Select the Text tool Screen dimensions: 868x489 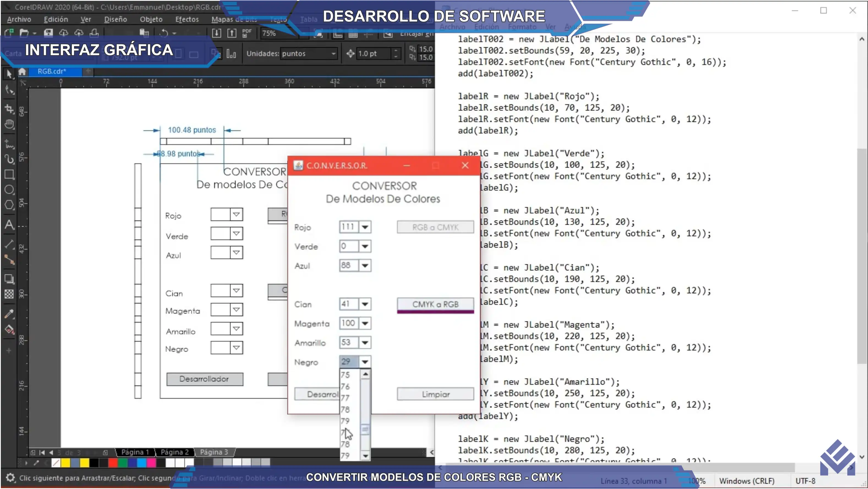pos(9,225)
